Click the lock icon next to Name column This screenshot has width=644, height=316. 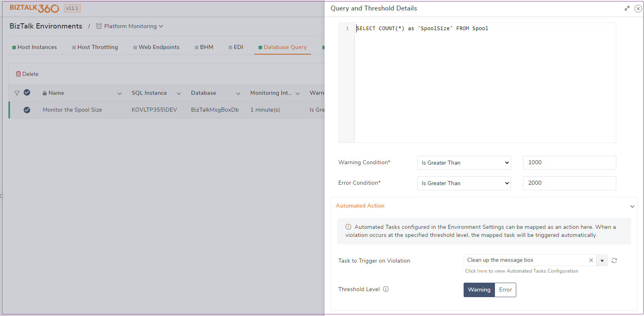[45, 93]
